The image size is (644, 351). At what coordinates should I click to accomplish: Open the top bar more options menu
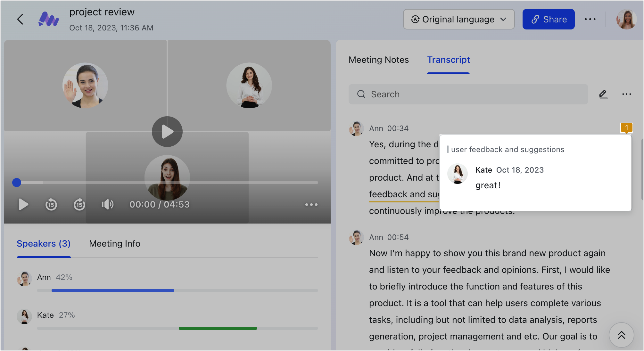pos(590,19)
